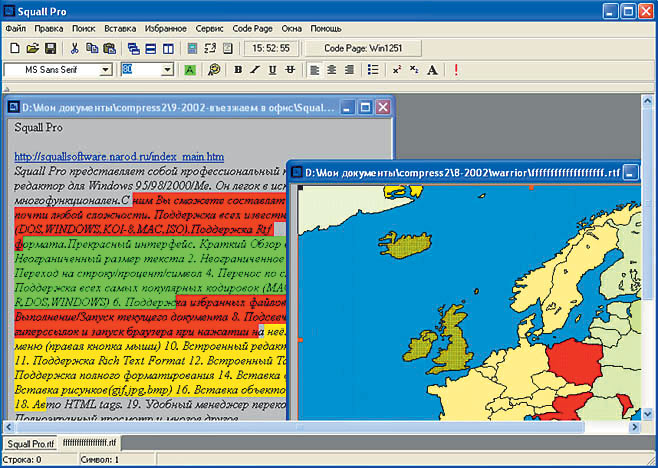Click the Code Page: Win1251 button
Viewport: 658px width, 468px height.
point(363,48)
